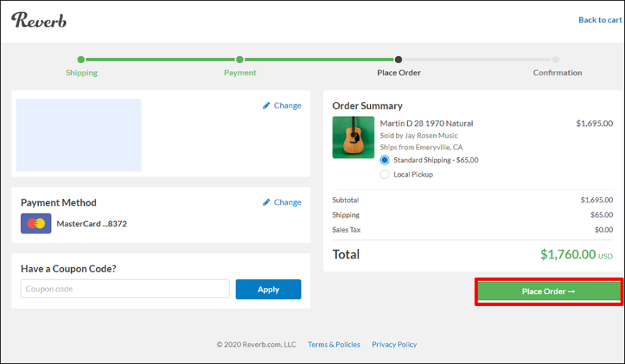The height and width of the screenshot is (364, 625).
Task: Choose the Local Pickup option
Action: click(x=384, y=174)
